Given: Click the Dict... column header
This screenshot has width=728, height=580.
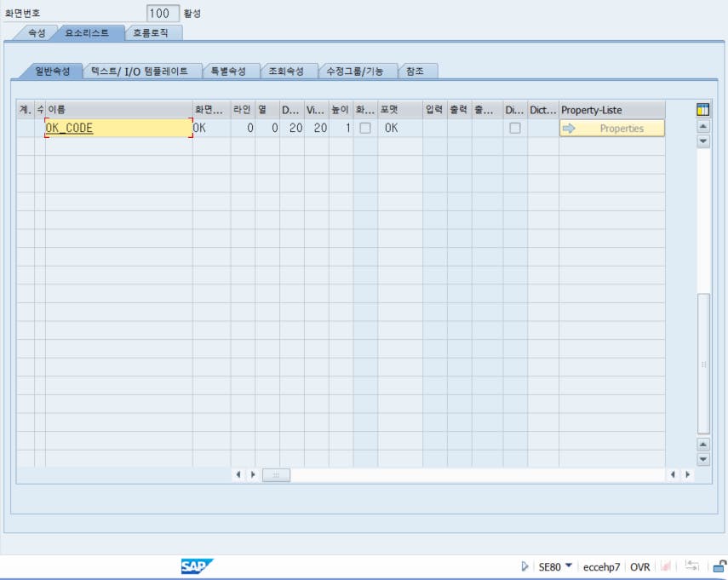Looking at the screenshot, I should (x=543, y=110).
